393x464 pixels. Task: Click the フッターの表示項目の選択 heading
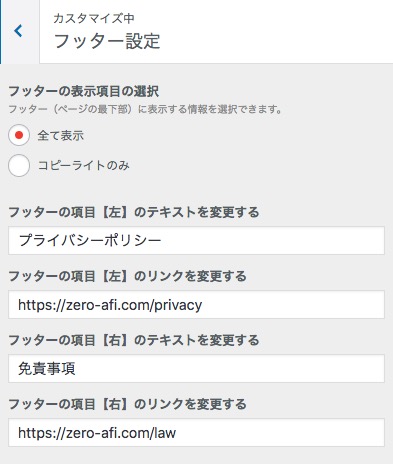point(83,91)
